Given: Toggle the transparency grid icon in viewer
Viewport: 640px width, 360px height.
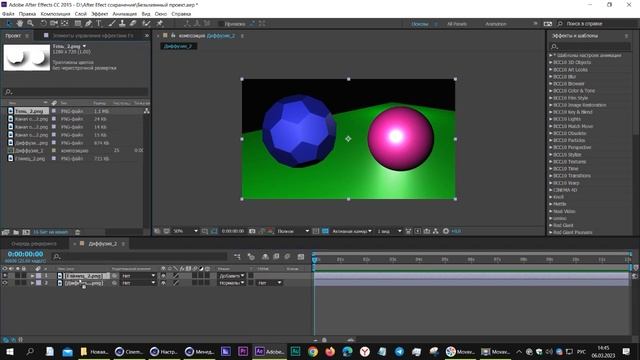Looking at the screenshot, I should [x=325, y=231].
